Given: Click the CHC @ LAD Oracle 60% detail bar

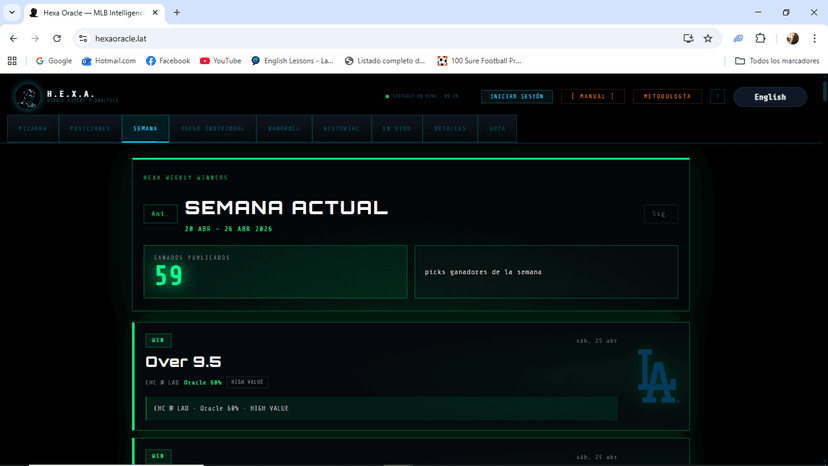Looking at the screenshot, I should click(x=382, y=408).
